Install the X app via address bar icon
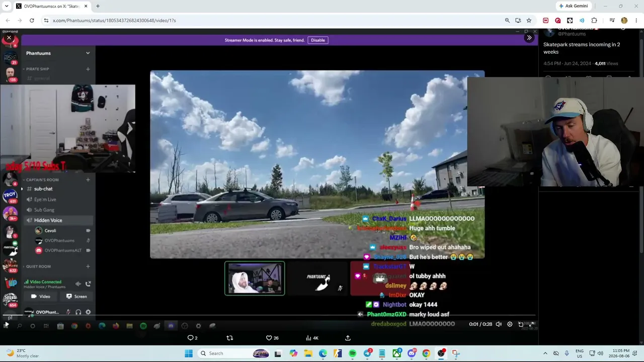Image resolution: width=644 pixels, height=362 pixels. 518,21
